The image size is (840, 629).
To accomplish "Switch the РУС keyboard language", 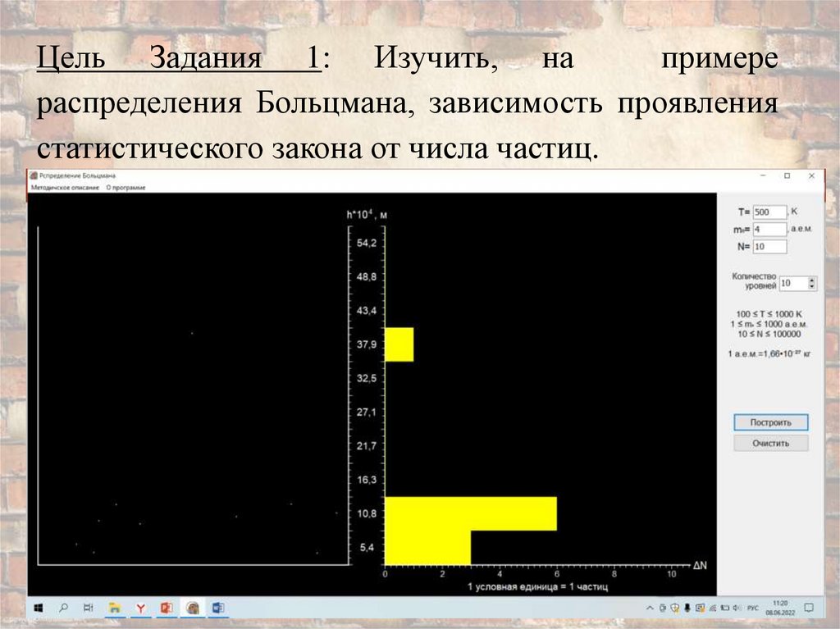I will click(753, 608).
